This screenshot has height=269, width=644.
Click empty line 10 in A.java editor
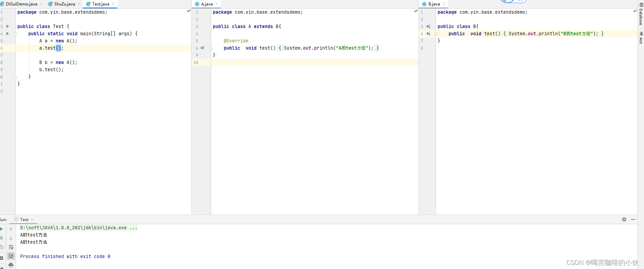tap(314, 62)
